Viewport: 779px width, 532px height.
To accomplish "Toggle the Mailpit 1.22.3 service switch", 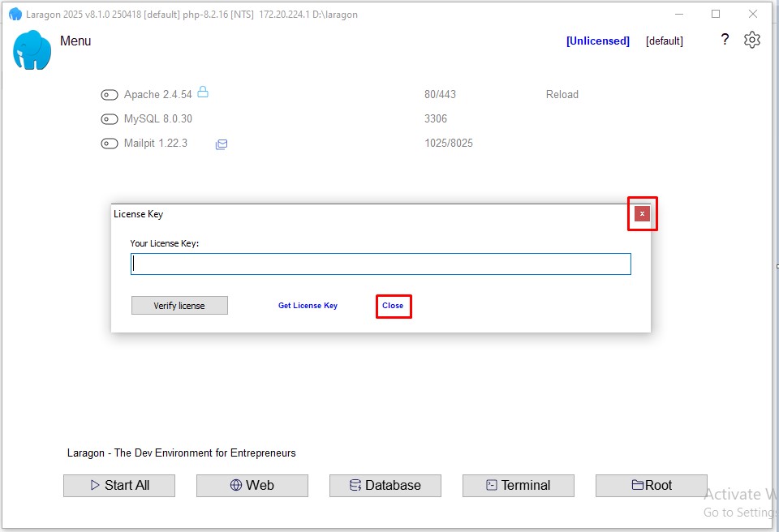I will 110,144.
